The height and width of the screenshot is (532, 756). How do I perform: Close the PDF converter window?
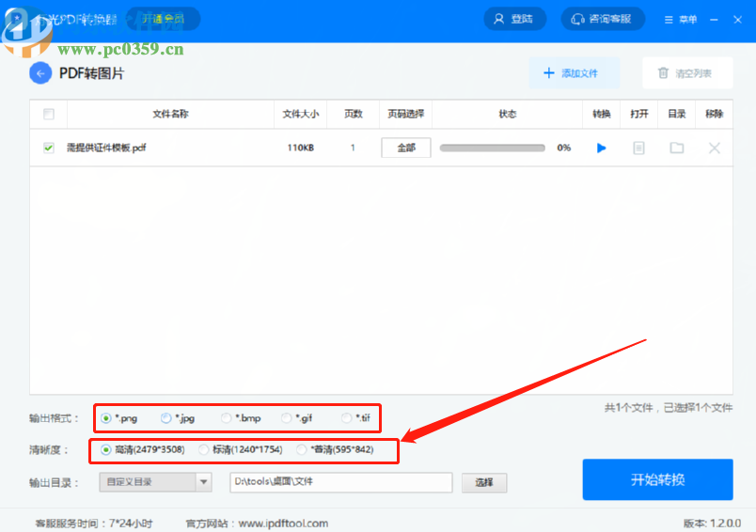point(738,20)
